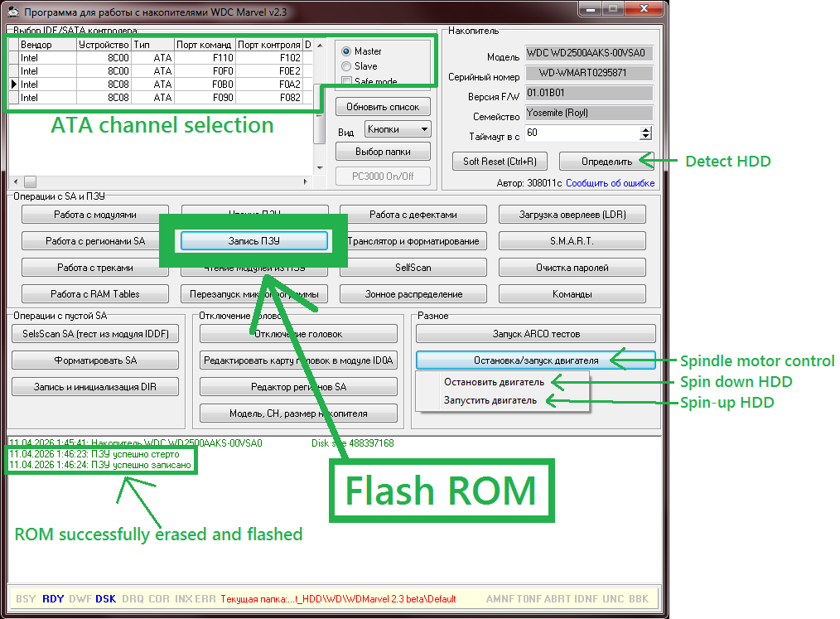Click the Работа с треками button

(95, 268)
